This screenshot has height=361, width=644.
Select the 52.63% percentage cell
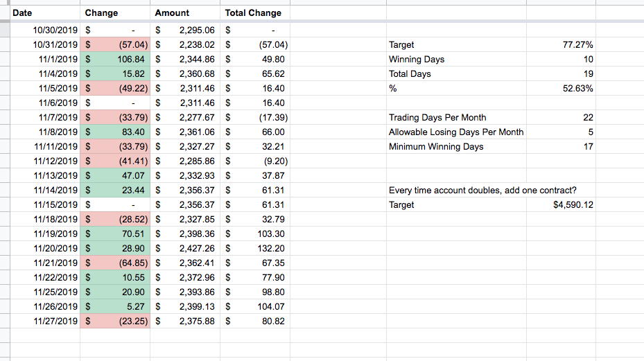[x=561, y=88]
